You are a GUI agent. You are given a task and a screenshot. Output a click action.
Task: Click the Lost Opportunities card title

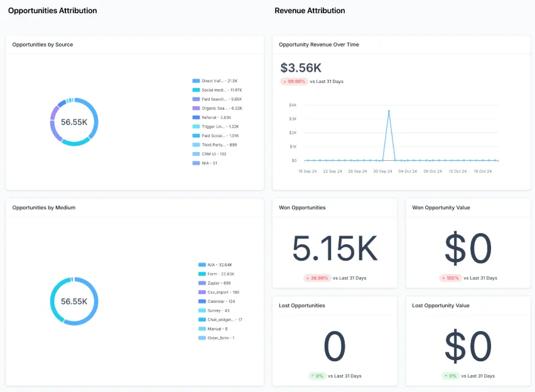click(301, 305)
